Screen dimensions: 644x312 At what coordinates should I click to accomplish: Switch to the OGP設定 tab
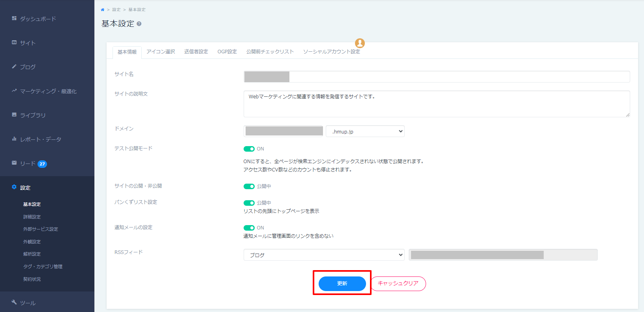(x=227, y=52)
